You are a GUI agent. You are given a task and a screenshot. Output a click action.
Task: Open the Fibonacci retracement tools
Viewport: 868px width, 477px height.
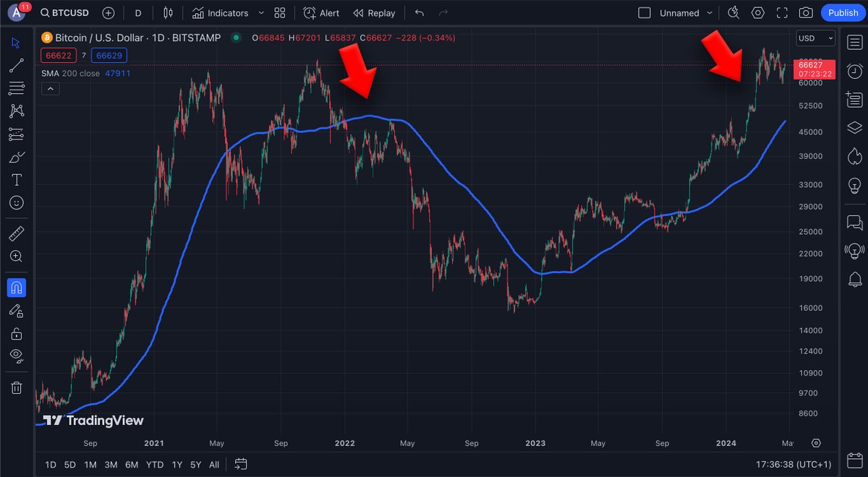tap(16, 88)
